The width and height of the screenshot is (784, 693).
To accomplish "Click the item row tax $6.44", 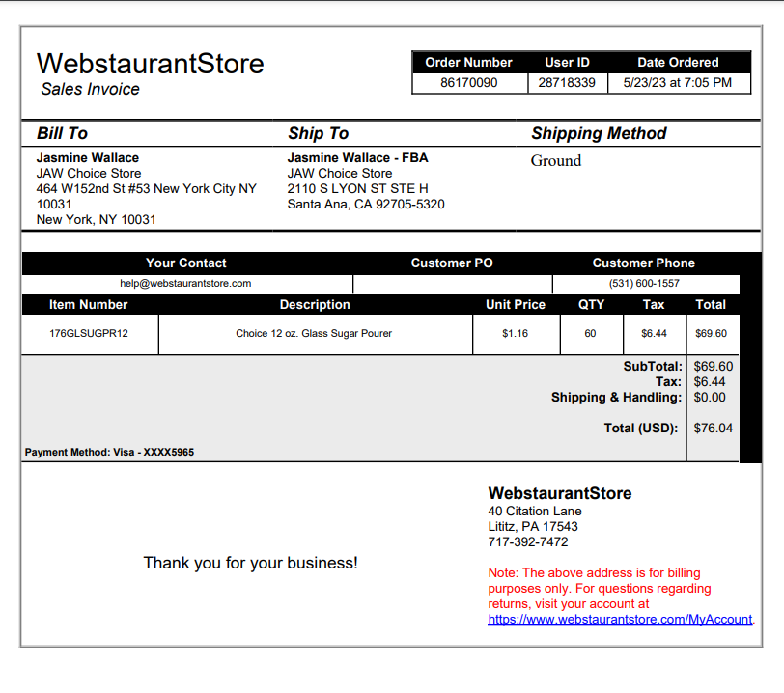I will (654, 334).
